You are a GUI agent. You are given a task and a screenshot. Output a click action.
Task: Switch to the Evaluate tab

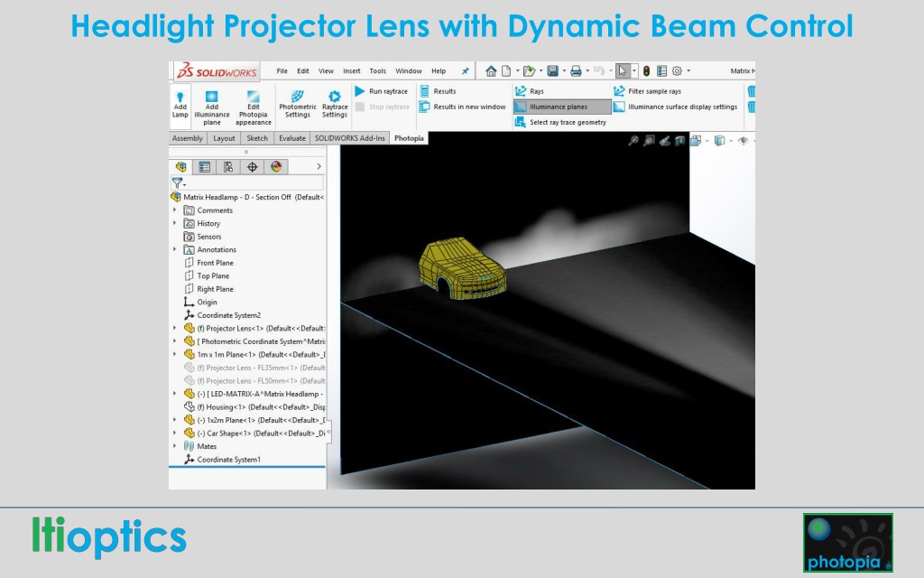(292, 138)
